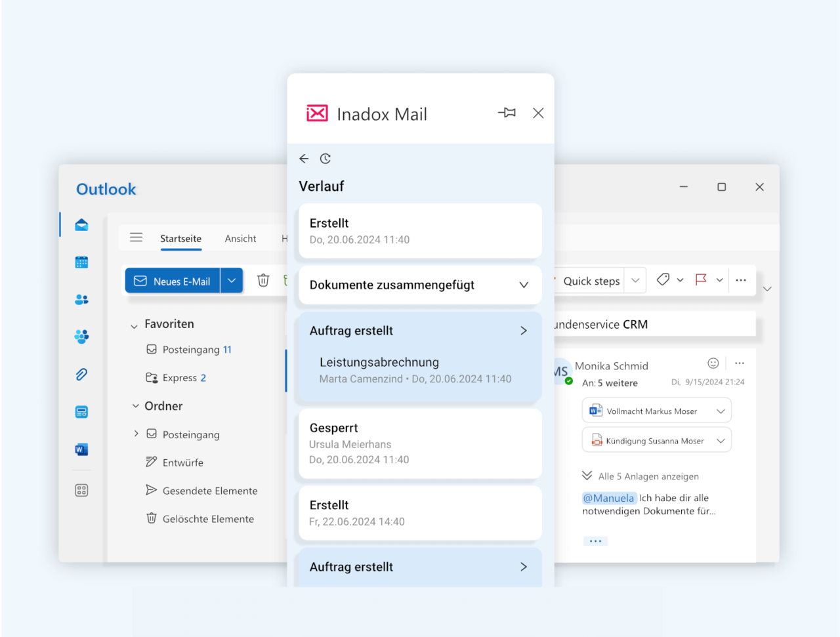840x637 pixels.
Task: Click the back arrow in Inadox panel
Action: click(304, 159)
